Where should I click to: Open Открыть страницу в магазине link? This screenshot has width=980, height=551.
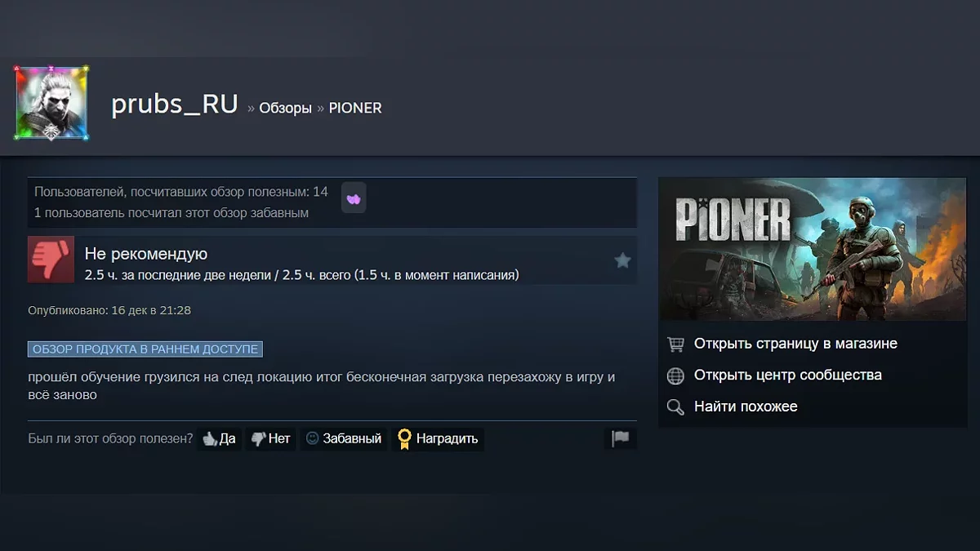click(x=795, y=344)
